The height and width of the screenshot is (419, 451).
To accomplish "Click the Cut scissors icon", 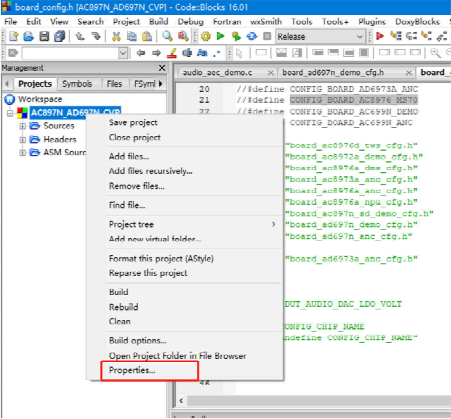I will (x=116, y=36).
